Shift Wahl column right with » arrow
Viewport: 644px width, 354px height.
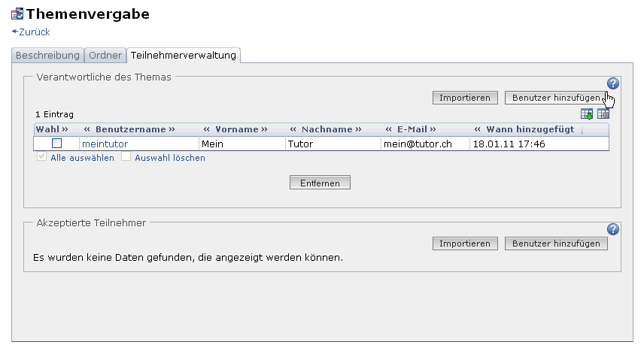65,129
